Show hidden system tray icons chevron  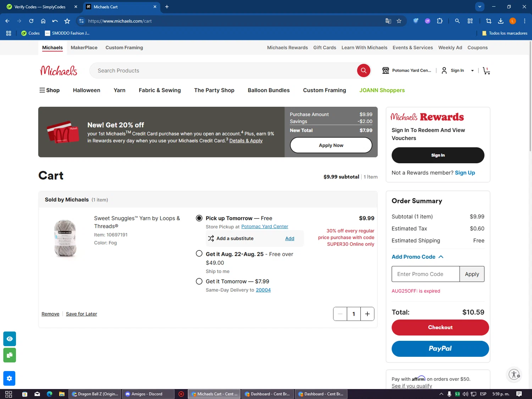coord(441,394)
